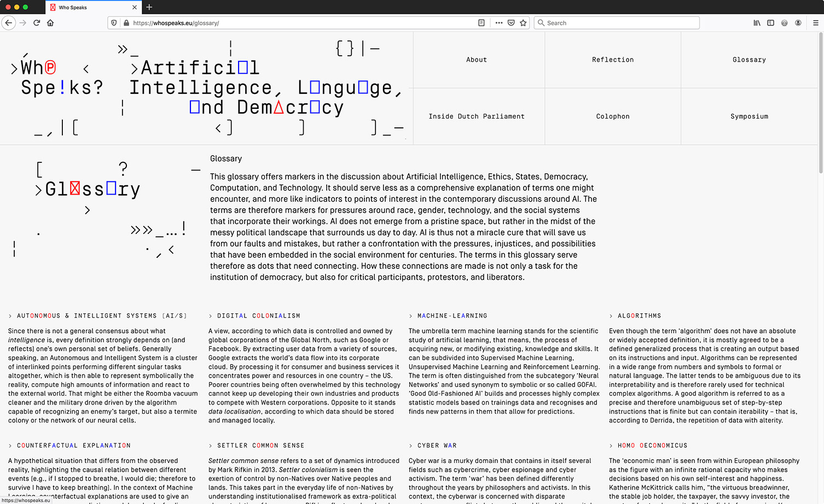Bookmark this page with the star icon
Screen dimensions: 824x504
coord(523,23)
